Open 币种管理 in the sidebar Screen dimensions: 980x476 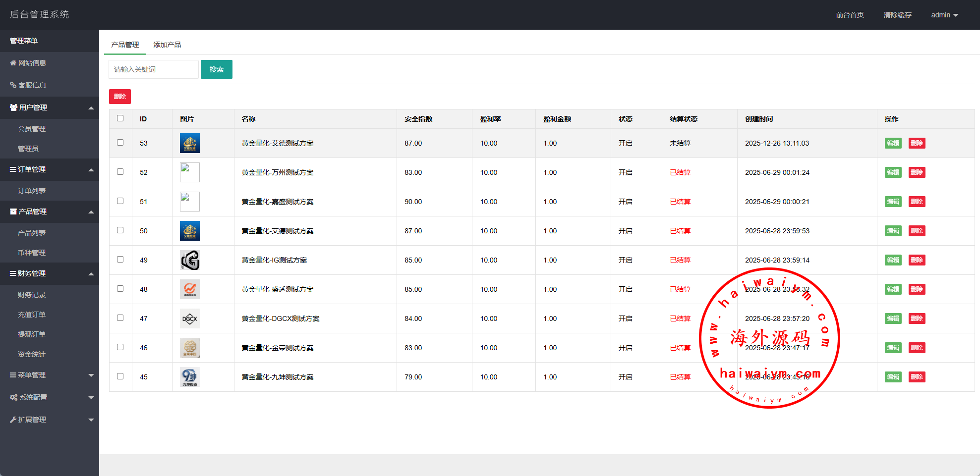[32, 253]
